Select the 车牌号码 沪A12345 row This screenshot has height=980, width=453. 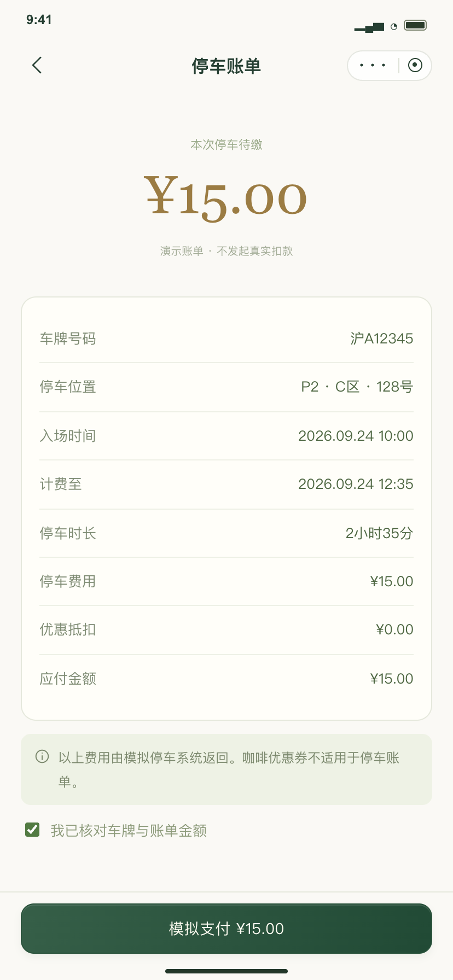226,339
